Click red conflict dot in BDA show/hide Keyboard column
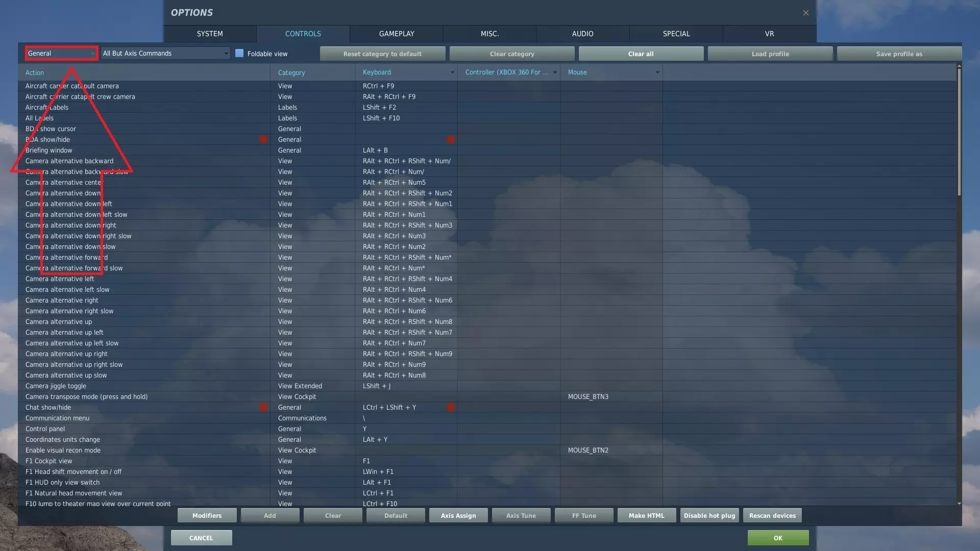The width and height of the screenshot is (980, 551). click(x=451, y=139)
